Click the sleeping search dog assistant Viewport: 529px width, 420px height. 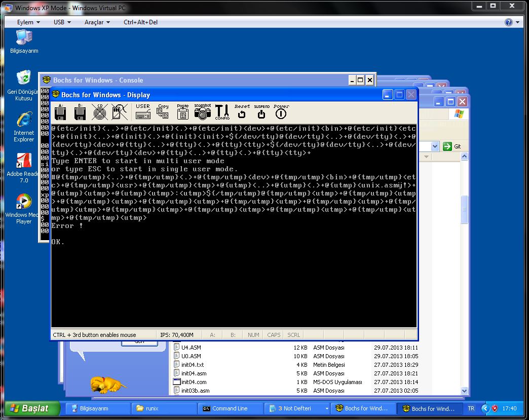[x=107, y=385]
